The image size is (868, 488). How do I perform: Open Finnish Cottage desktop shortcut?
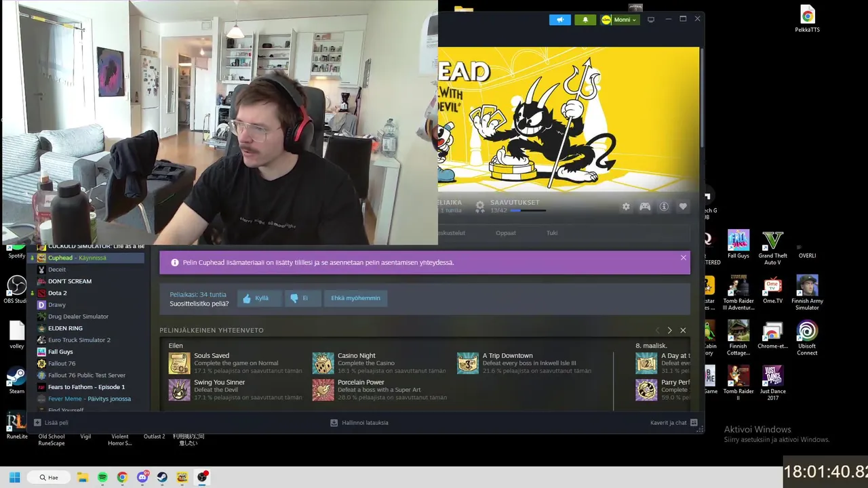click(738, 338)
